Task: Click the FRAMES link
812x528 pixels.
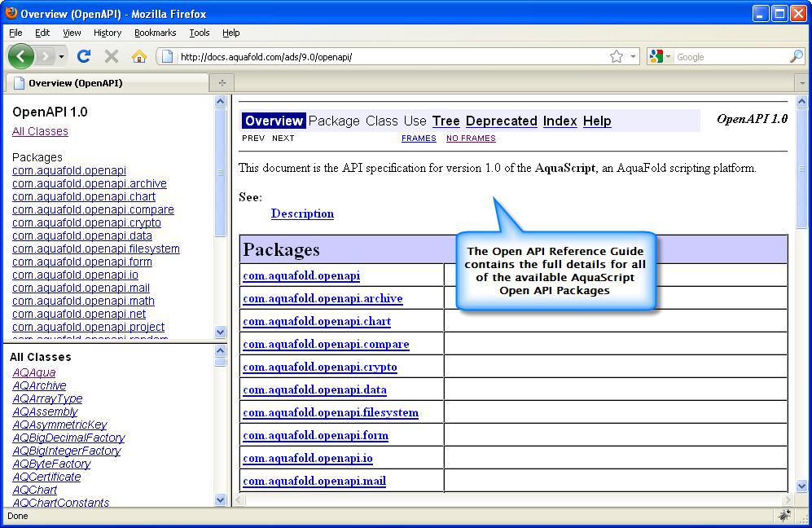Action: pos(419,139)
